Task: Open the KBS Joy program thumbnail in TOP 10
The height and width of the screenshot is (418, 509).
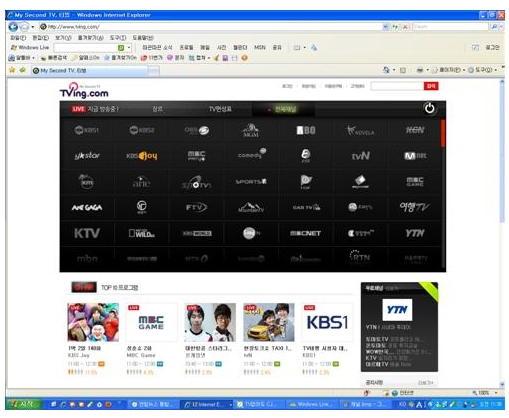Action: (x=93, y=322)
